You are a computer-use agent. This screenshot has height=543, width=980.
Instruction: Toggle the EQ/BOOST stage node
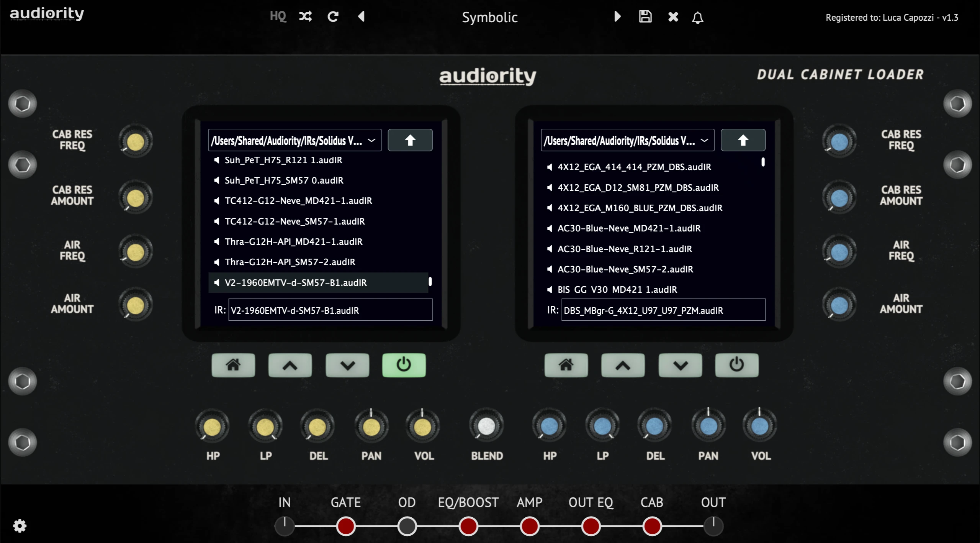[x=468, y=526]
